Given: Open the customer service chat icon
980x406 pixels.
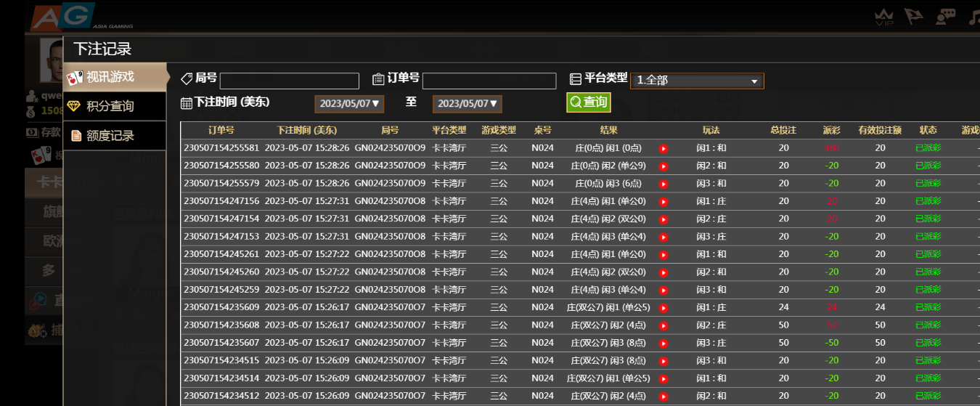Looking at the screenshot, I should [945, 17].
